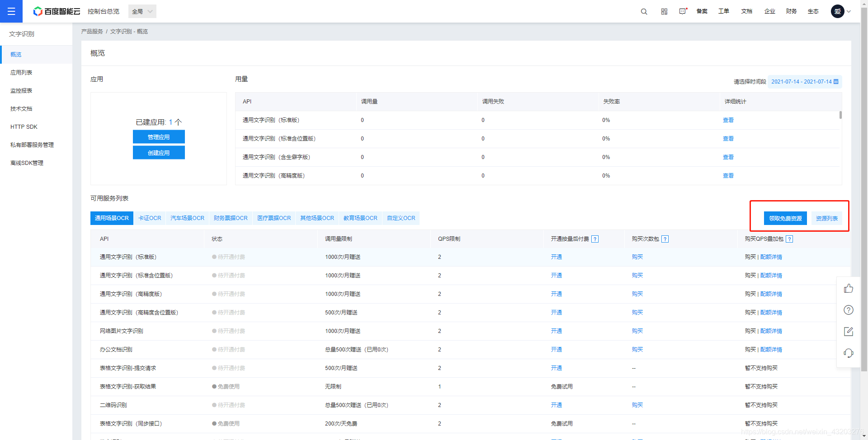Click 产品服务 breadcrumb link

point(92,32)
